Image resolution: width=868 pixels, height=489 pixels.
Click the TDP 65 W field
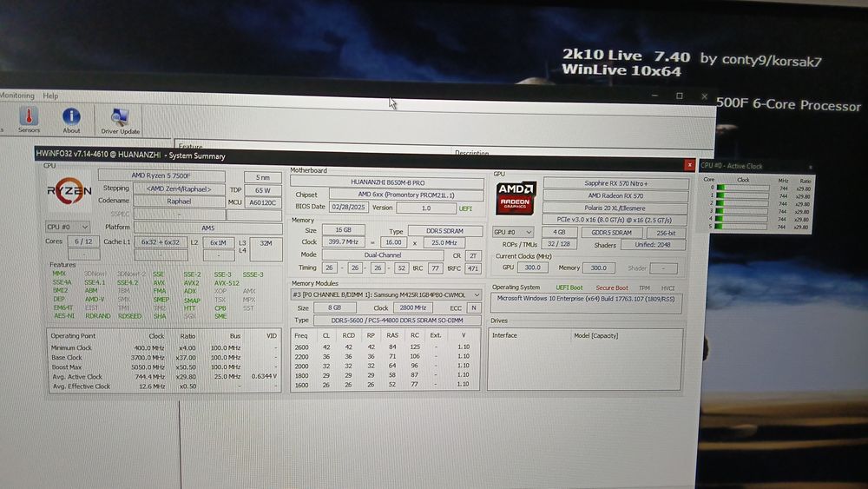262,190
